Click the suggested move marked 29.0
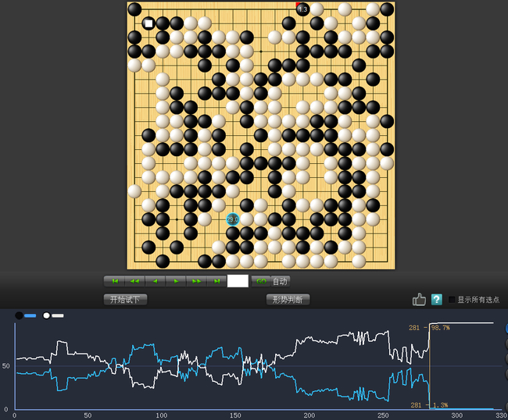This screenshot has width=508, height=420. pyautogui.click(x=233, y=219)
